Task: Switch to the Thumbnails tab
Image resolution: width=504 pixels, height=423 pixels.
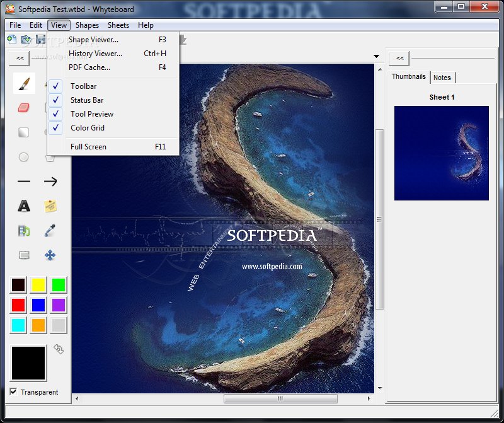Action: click(x=408, y=76)
